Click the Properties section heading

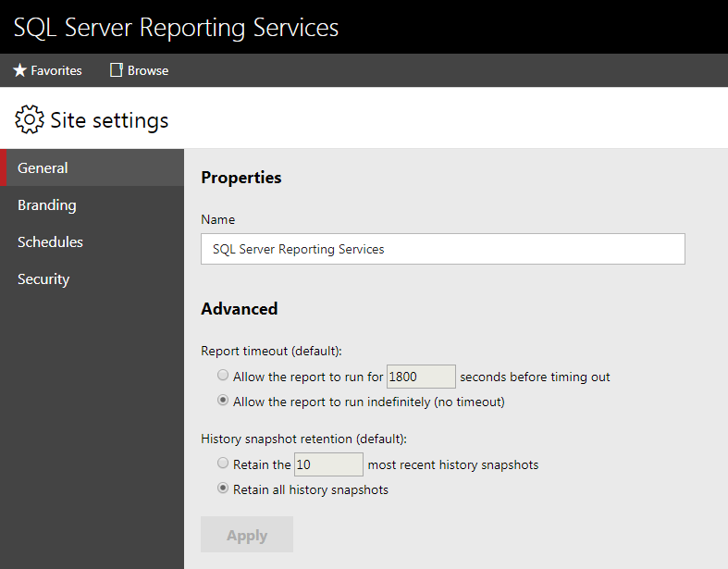tap(241, 178)
